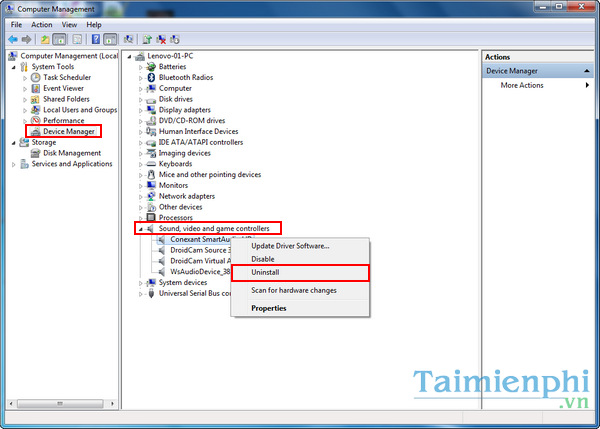Click the Keyboards icon
This screenshot has height=429, width=600.
[x=152, y=164]
